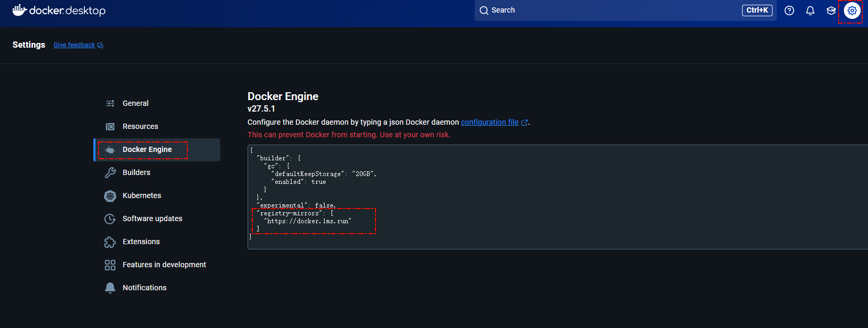The width and height of the screenshot is (868, 328).
Task: Open the configuration file link
Action: (489, 122)
